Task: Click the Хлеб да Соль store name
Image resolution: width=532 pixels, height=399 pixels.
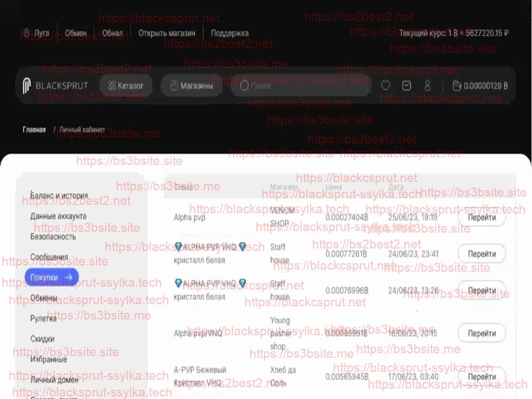Action: [283, 377]
